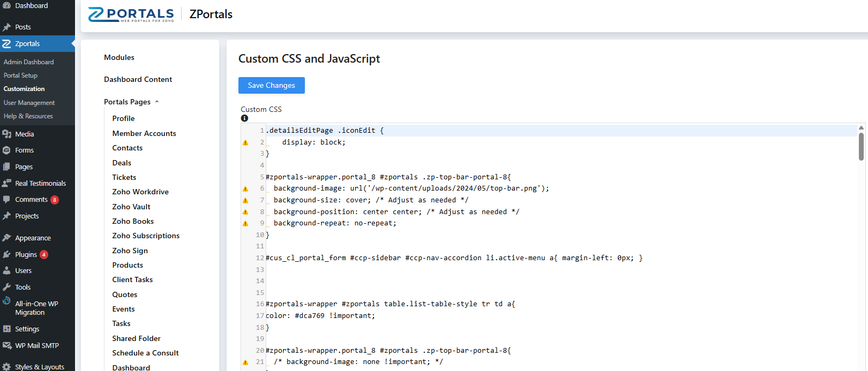This screenshot has height=371, width=868.
Task: Collapse the Portals Pages section
Action: (157, 102)
